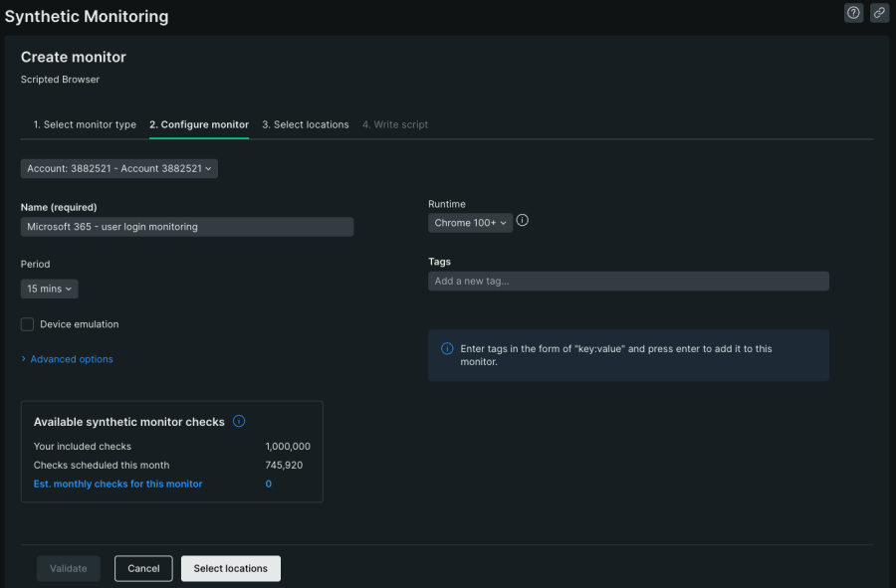Viewport: 896px width, 588px height.
Task: Click the estimated checks value 0
Action: (x=269, y=484)
